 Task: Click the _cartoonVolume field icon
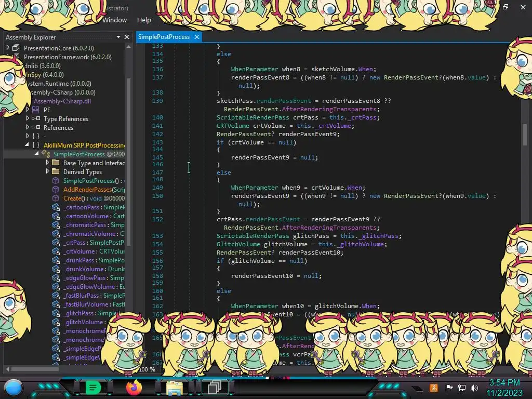pyautogui.click(x=56, y=216)
